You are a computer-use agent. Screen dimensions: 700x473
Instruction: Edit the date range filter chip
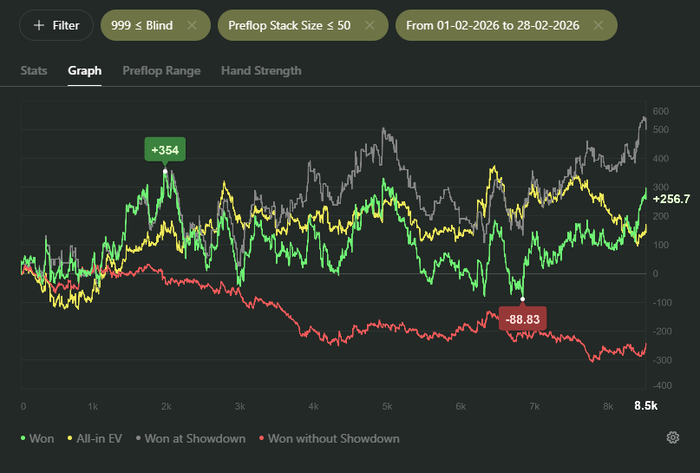click(493, 25)
